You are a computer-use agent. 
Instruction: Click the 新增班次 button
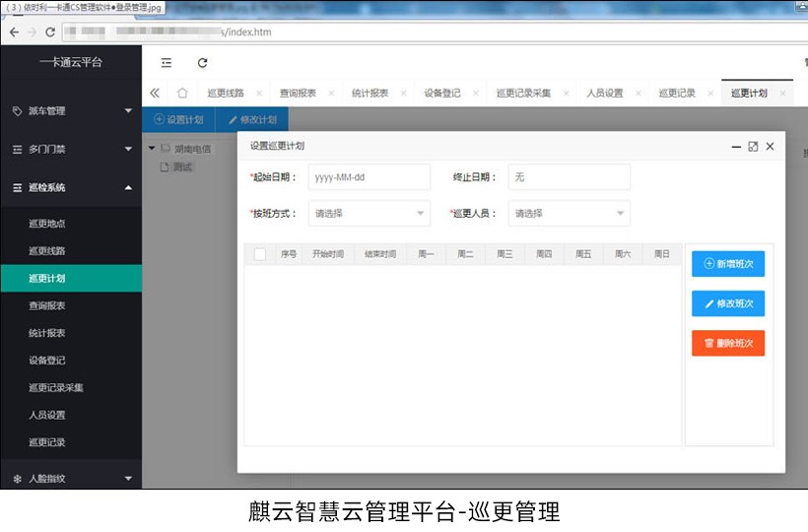coord(728,264)
